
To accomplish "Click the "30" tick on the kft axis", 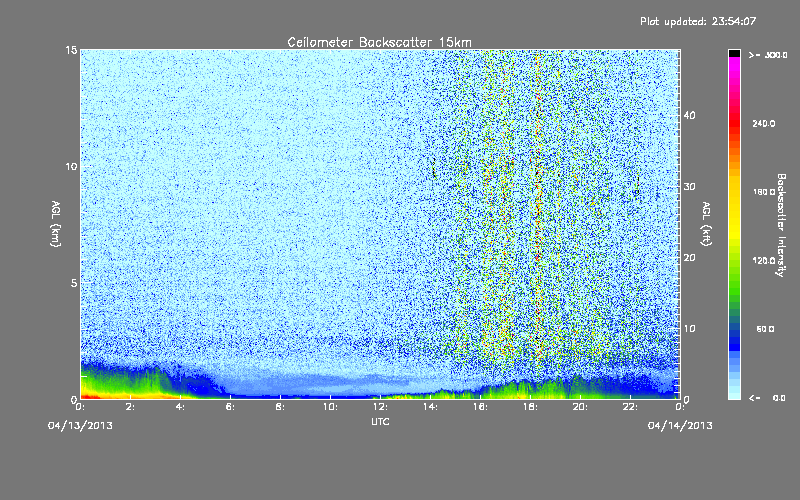I will (x=689, y=186).
